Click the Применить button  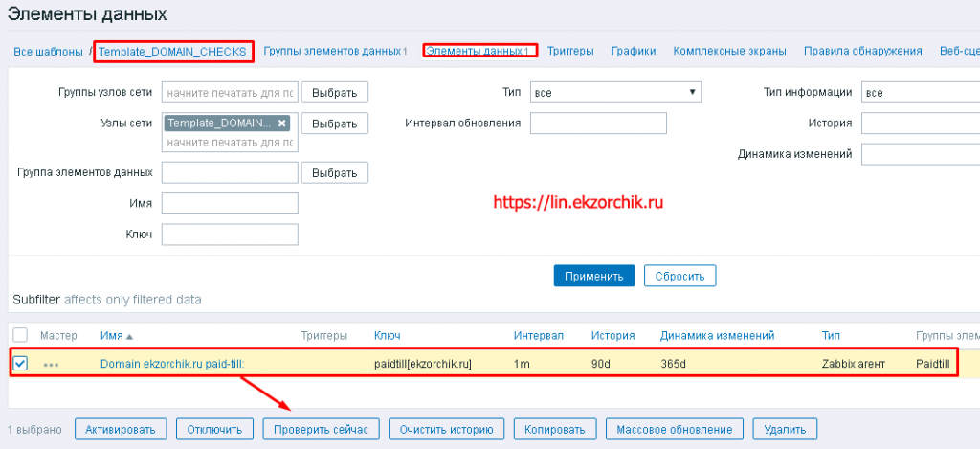click(x=593, y=276)
